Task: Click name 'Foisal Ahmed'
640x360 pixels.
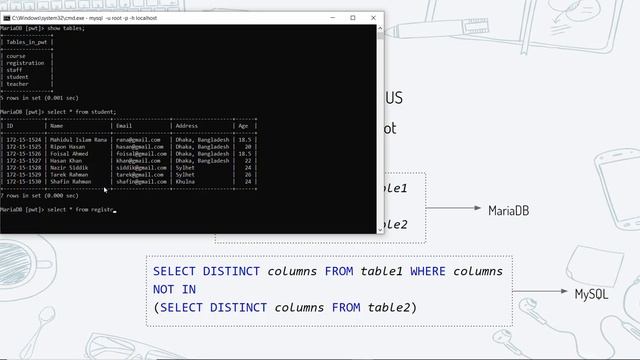Action: pos(69,153)
